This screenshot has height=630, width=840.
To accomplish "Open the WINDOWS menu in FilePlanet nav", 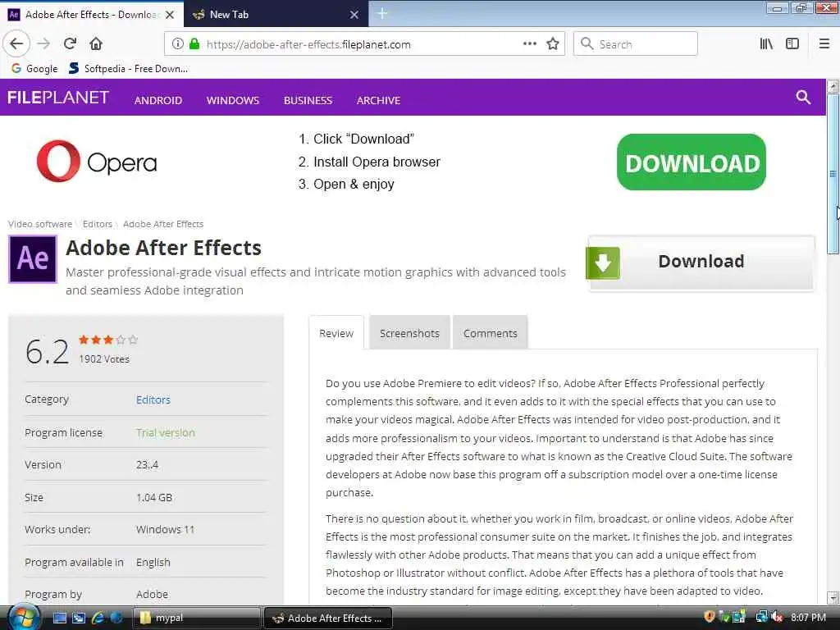I will 232,100.
